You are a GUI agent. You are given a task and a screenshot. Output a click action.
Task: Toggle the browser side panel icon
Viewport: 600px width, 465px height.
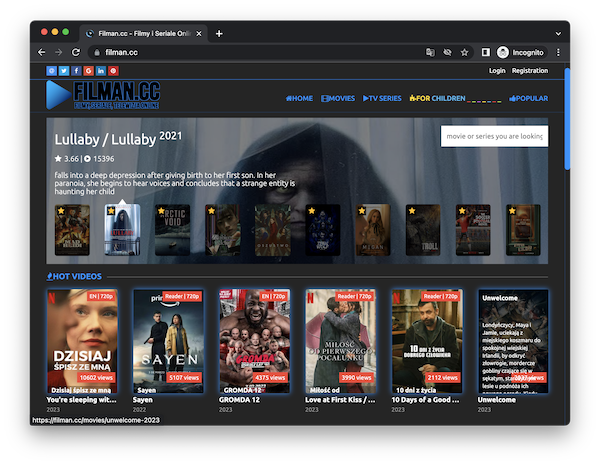[x=486, y=52]
